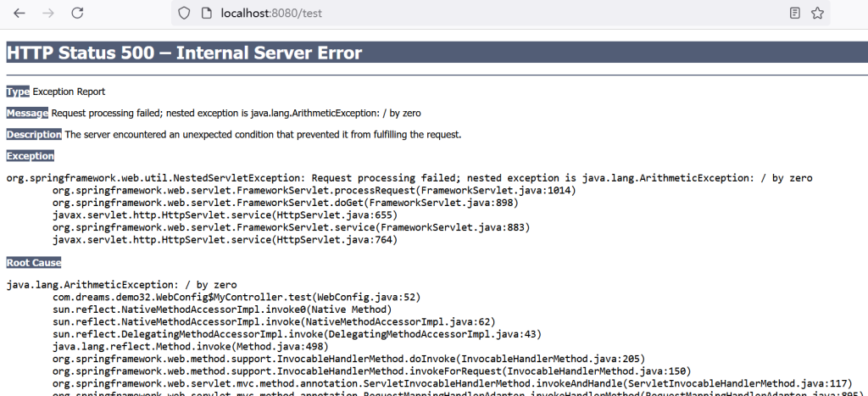The height and width of the screenshot is (396, 868).
Task: Click the site information page icon
Action: [205, 13]
